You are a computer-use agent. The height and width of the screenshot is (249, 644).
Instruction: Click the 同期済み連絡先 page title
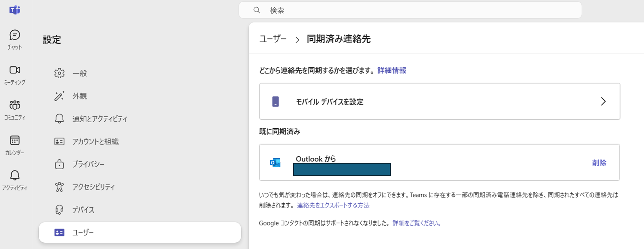click(x=339, y=39)
